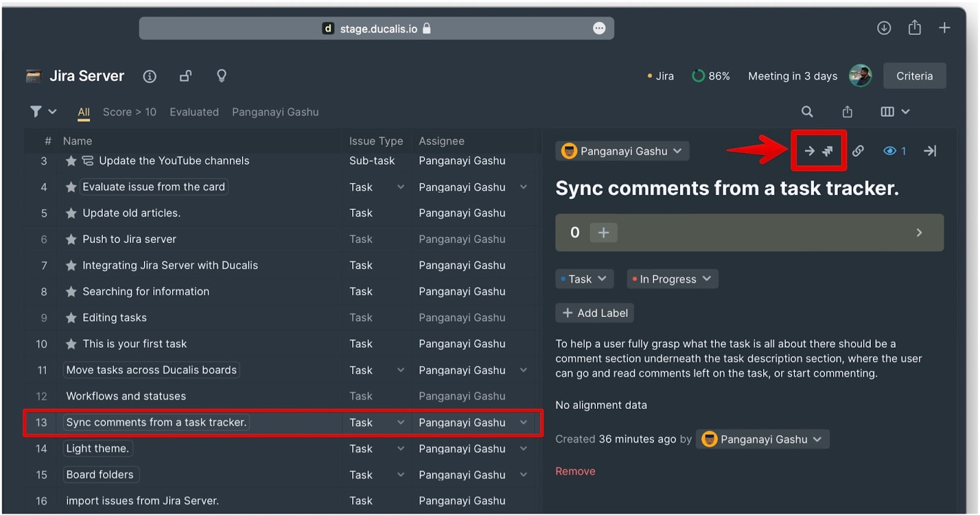Toggle the watchers eye icon

coord(889,151)
